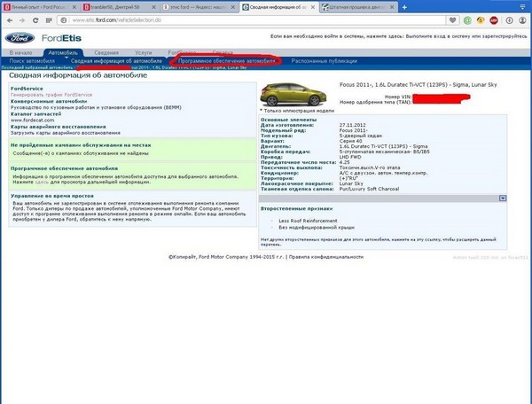Click the site info globe icon in address bar
The height and width of the screenshot is (404, 532).
[64, 20]
